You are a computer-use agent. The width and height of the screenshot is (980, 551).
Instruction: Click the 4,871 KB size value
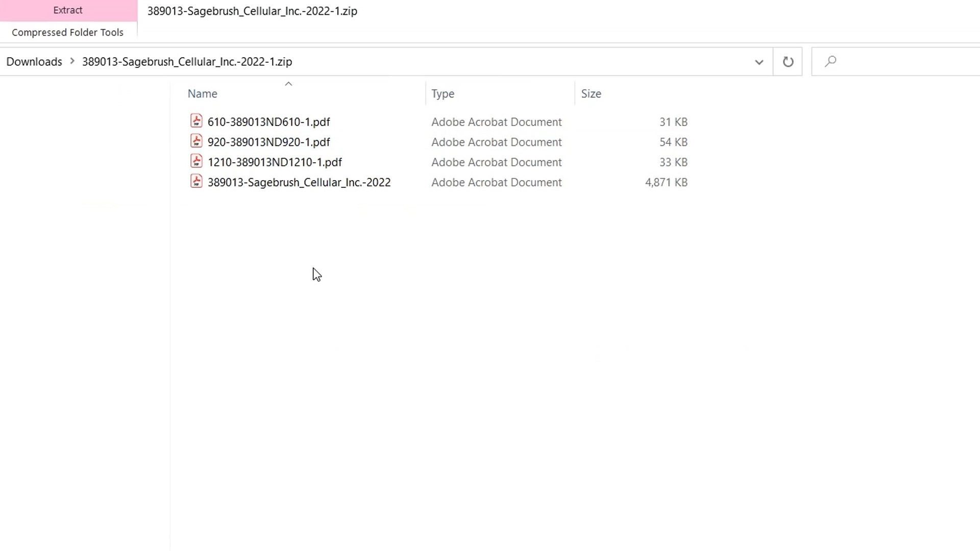666,182
